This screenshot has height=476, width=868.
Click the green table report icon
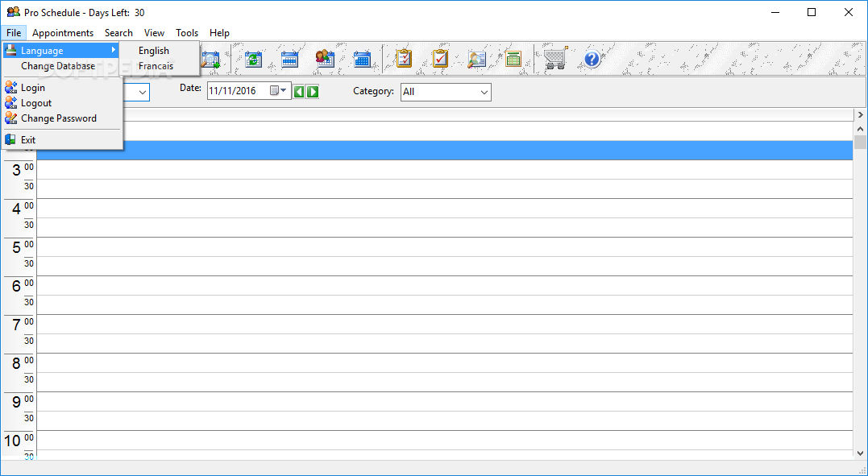(x=513, y=60)
